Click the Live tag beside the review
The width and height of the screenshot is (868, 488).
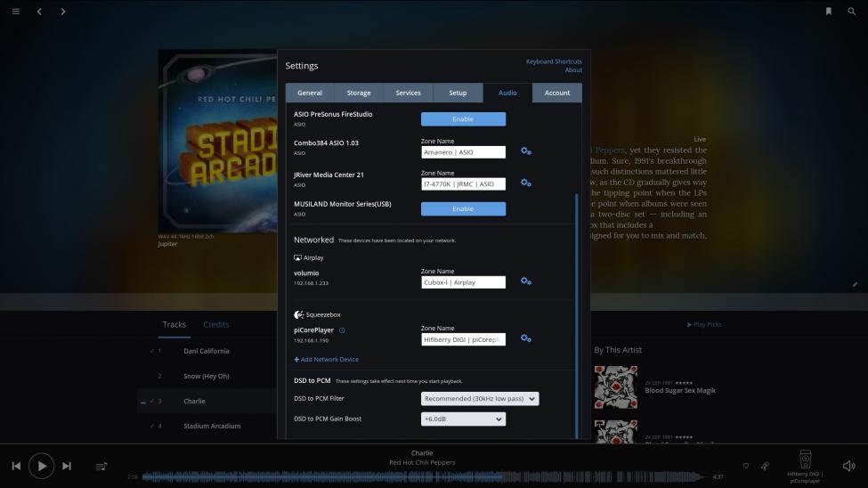700,140
